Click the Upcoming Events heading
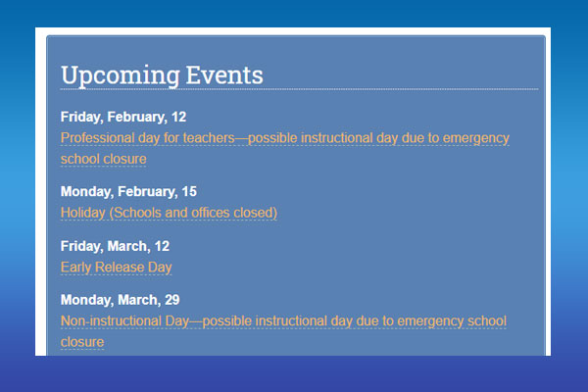This screenshot has width=588, height=392. tap(162, 75)
